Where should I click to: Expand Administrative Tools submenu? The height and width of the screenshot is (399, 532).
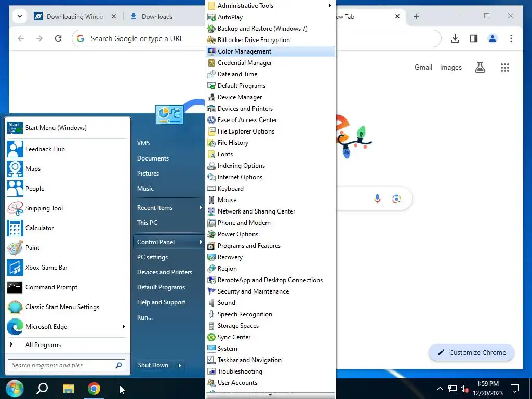click(x=270, y=6)
